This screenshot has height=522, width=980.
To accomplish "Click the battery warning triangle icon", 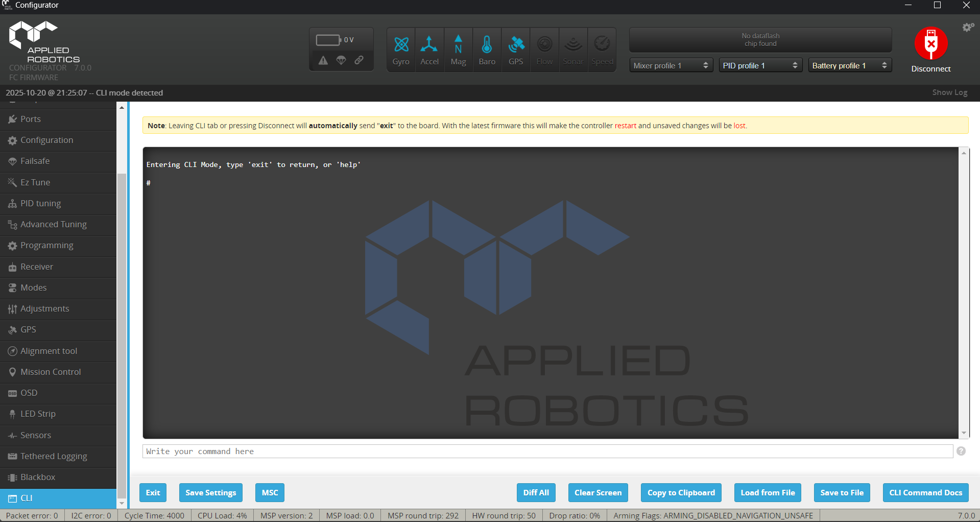I will [323, 60].
